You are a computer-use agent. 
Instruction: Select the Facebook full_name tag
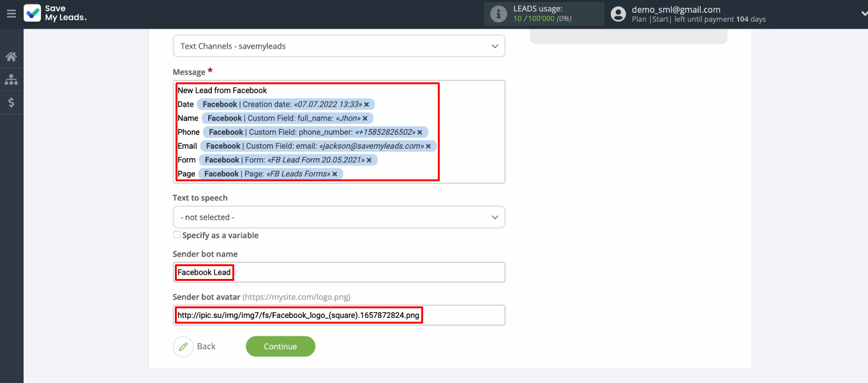[x=287, y=118]
